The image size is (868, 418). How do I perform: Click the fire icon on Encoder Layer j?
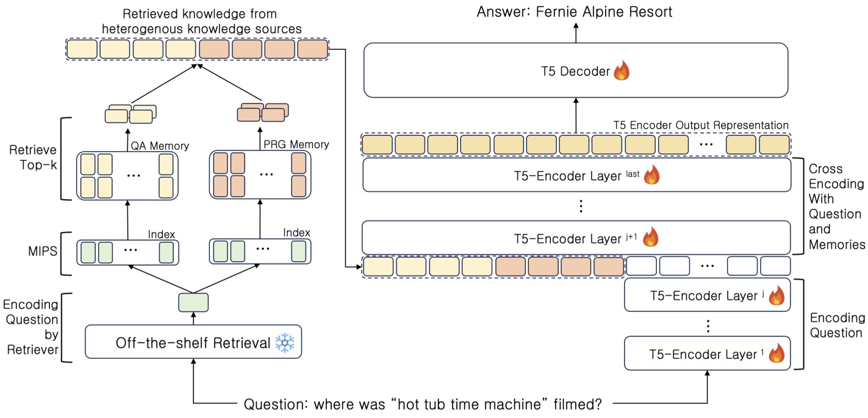(776, 296)
